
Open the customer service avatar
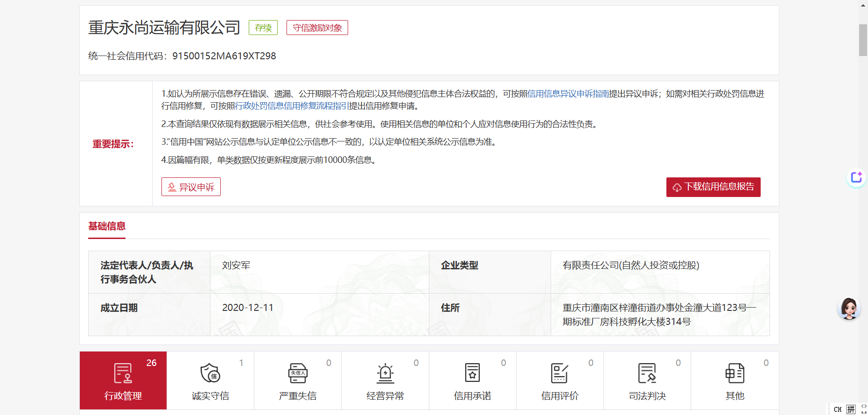pyautogui.click(x=849, y=309)
